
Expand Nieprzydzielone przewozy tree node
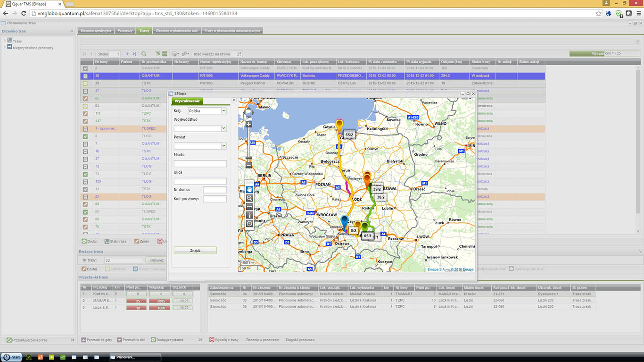point(5,47)
